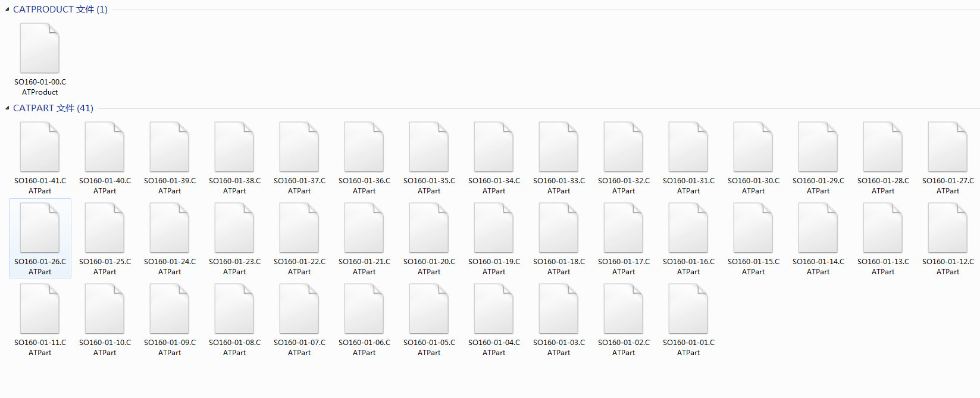The image size is (980, 398).
Task: Select file icon SO160-01-27.CATPart
Action: point(948,147)
